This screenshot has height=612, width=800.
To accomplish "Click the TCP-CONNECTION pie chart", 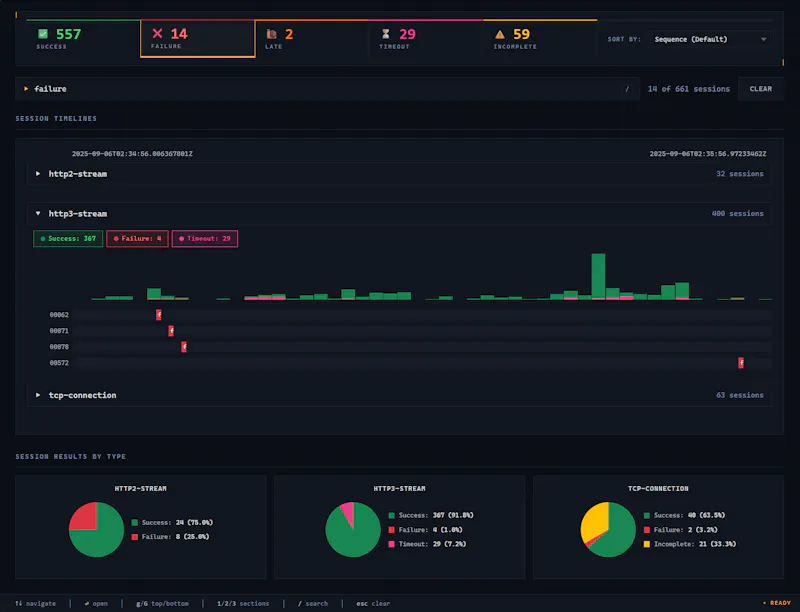I will (x=608, y=529).
